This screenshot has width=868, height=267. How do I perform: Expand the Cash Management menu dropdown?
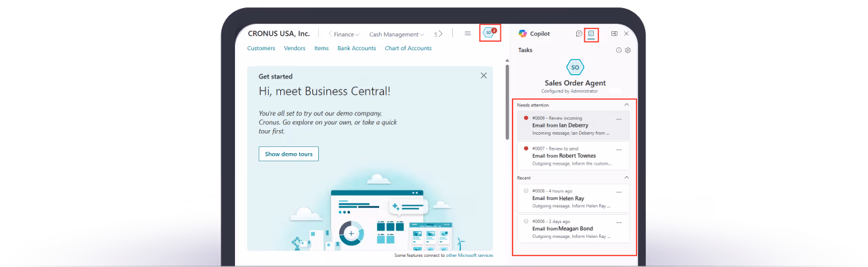coord(397,34)
